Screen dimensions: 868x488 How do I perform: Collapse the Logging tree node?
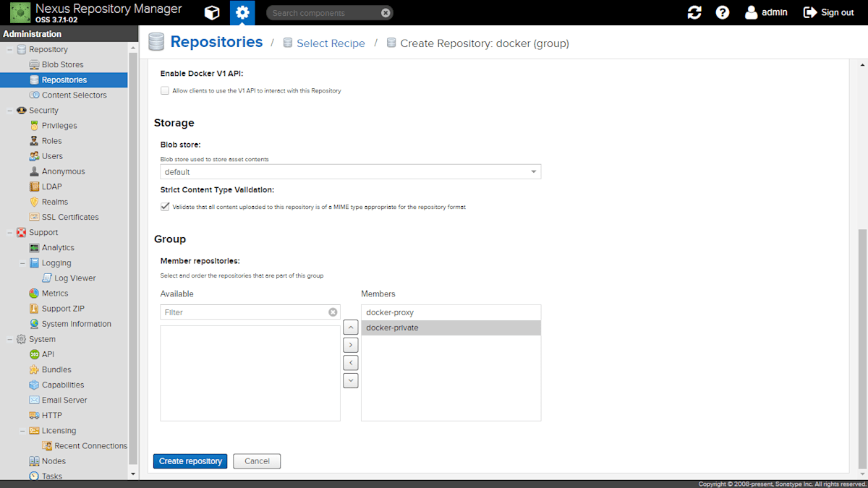tap(22, 262)
